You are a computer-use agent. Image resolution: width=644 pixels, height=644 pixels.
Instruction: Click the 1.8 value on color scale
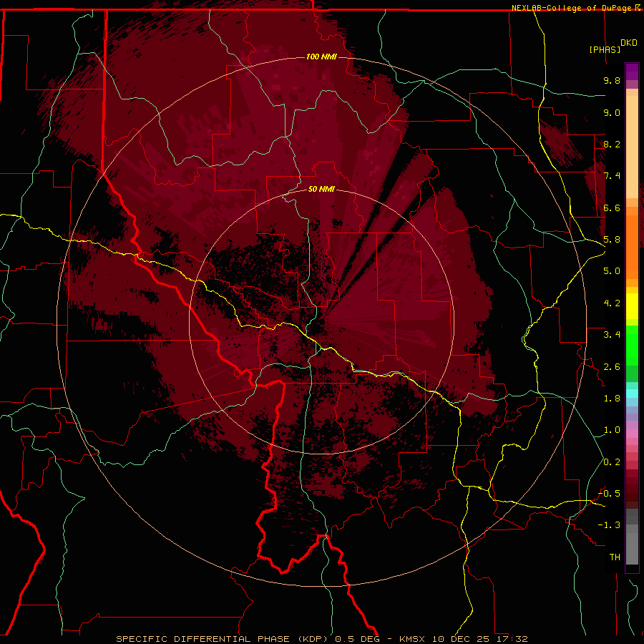click(612, 399)
